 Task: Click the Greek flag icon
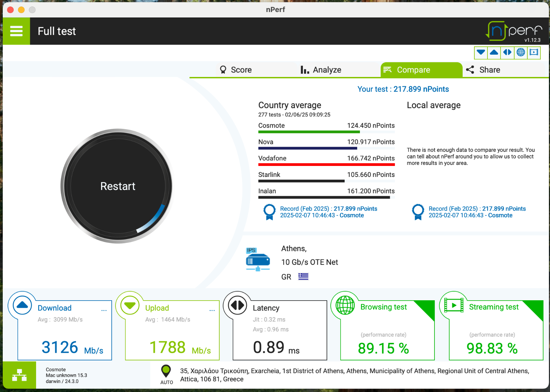pos(303,277)
